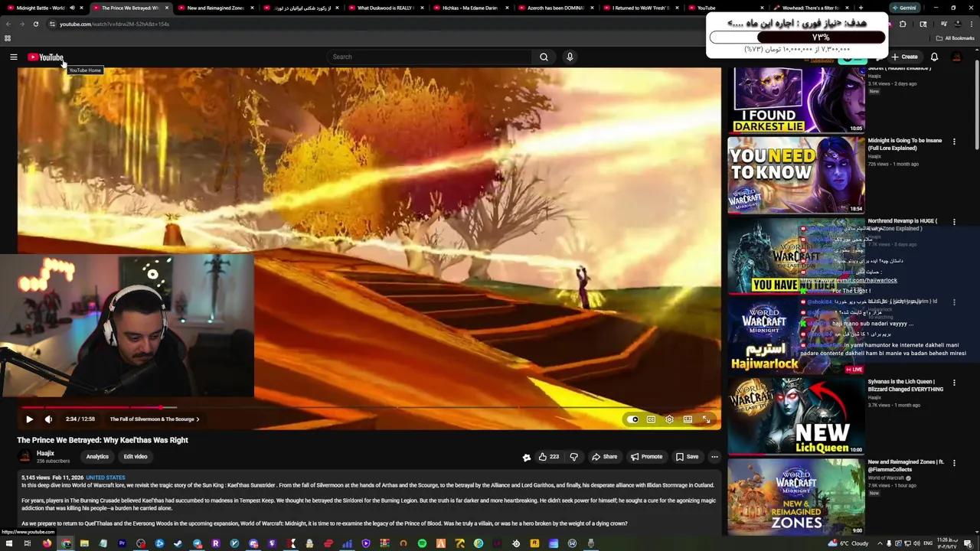Reload the page
980x551 pixels.
click(35, 24)
